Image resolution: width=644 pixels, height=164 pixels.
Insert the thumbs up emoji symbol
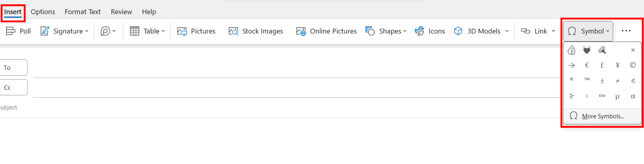click(x=571, y=50)
